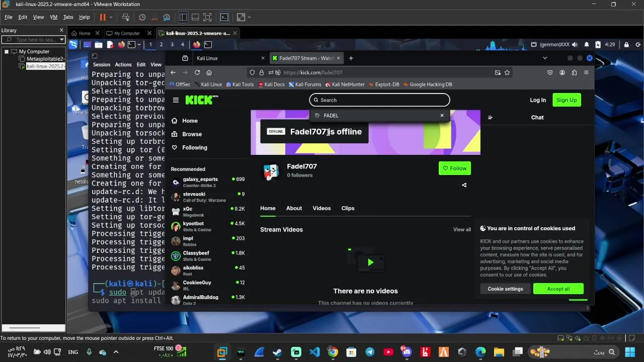Viewport: 644px width, 362px height.
Task: Remove FADEL from search history
Action: pyautogui.click(x=442, y=116)
